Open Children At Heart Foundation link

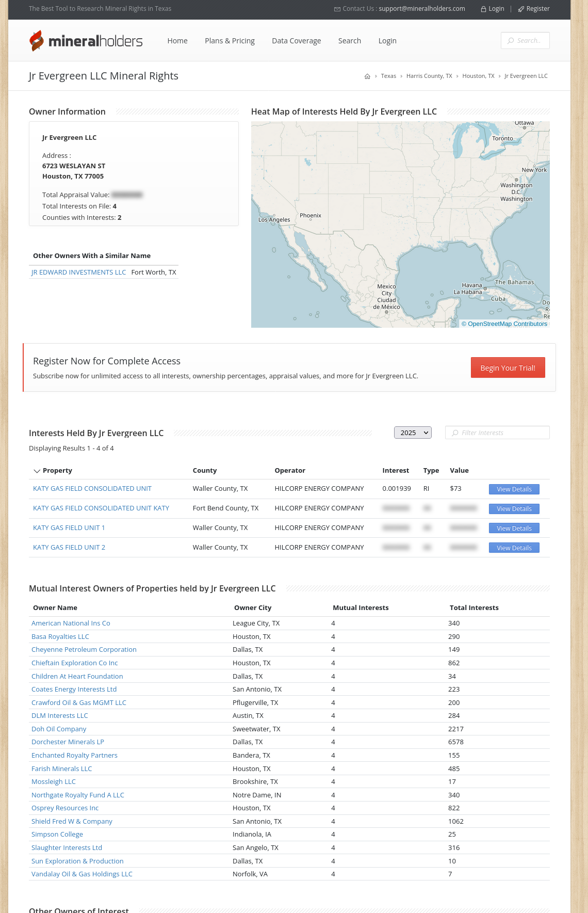pyautogui.click(x=77, y=677)
